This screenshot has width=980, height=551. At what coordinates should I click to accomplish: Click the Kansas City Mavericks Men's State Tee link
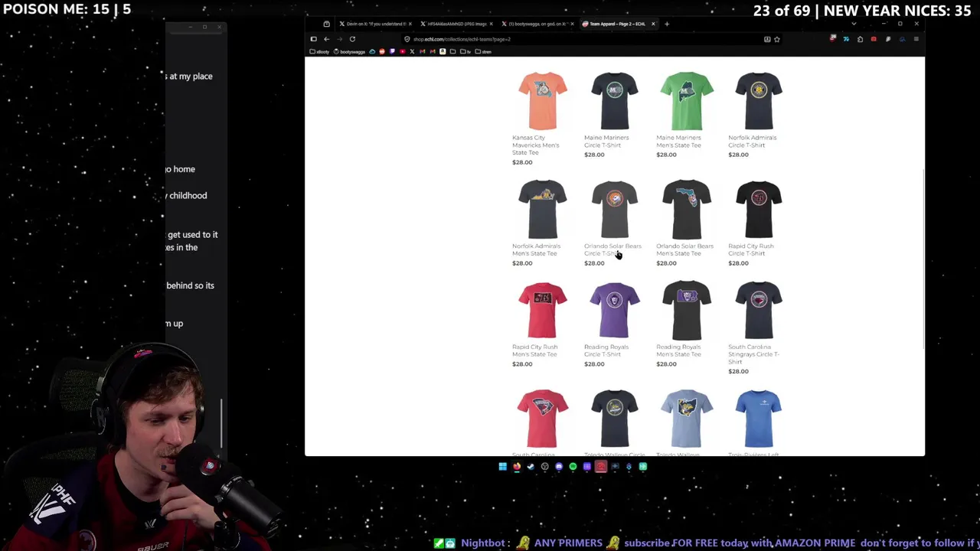point(536,145)
